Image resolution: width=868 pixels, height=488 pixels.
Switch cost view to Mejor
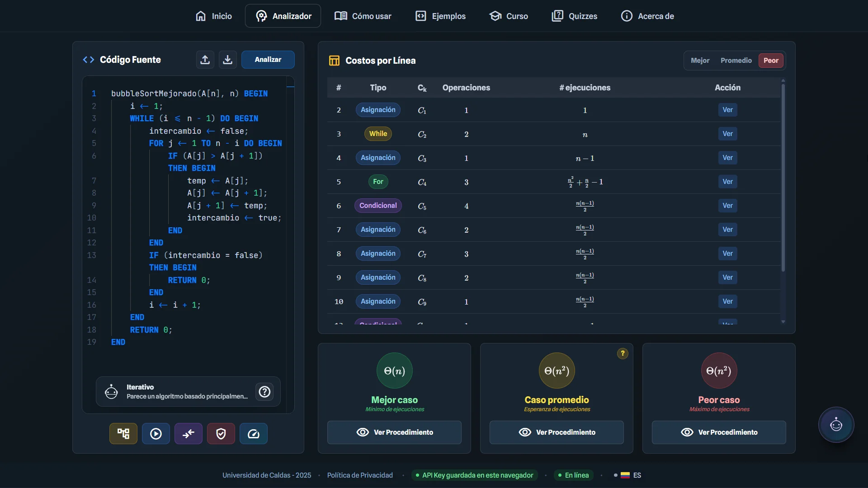point(700,61)
